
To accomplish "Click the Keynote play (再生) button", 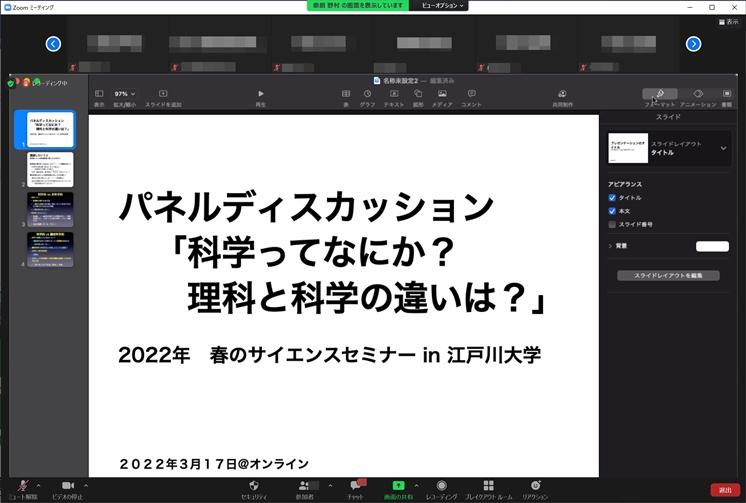I will tap(261, 94).
